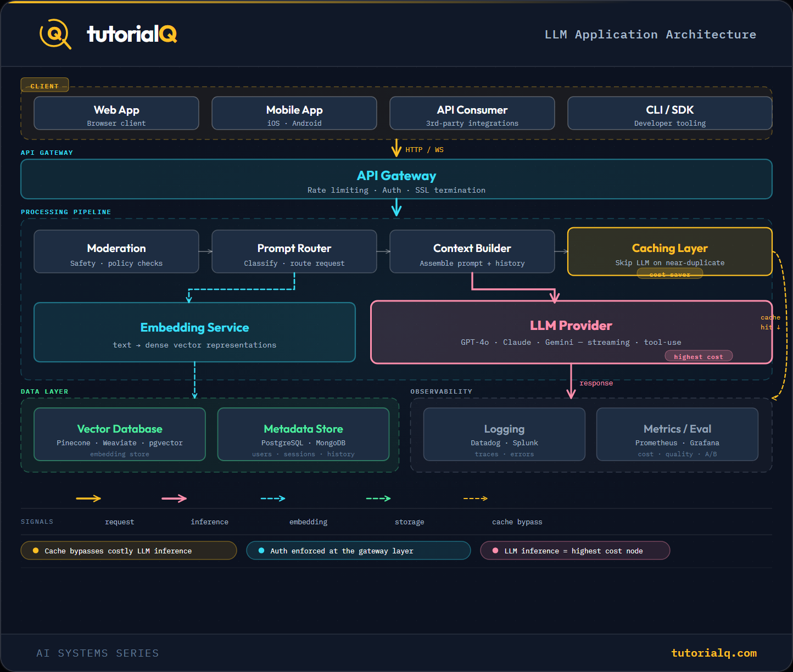The height and width of the screenshot is (672, 793).
Task: Select the Context Builder card
Action: 472,251
